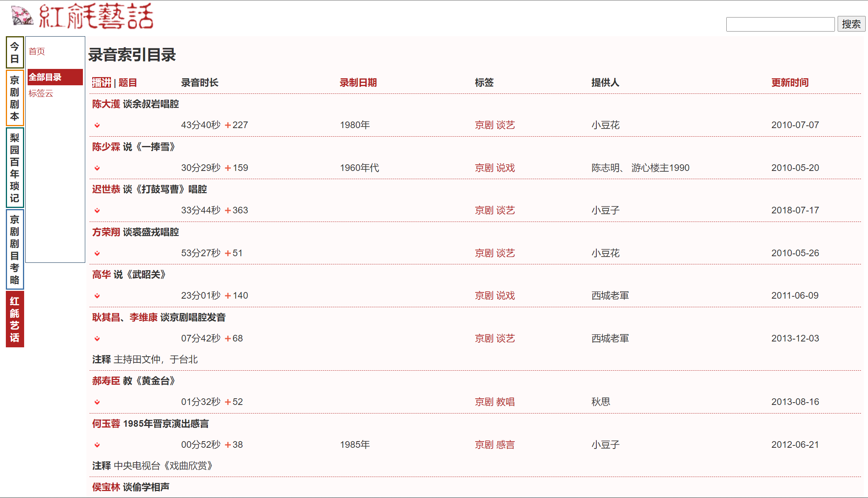Click the plus icon next to 227
The height and width of the screenshot is (498, 868).
228,125
